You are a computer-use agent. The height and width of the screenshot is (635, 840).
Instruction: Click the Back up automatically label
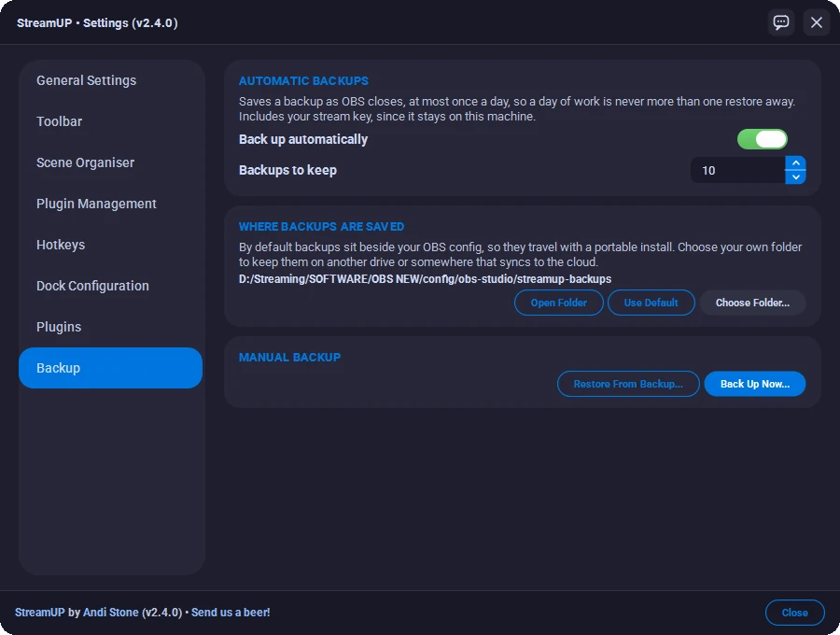pos(303,140)
